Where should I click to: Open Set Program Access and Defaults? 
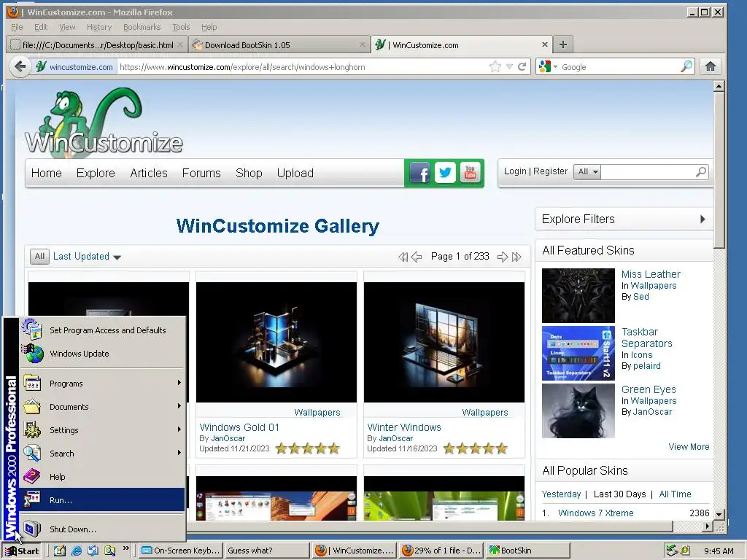(x=102, y=330)
